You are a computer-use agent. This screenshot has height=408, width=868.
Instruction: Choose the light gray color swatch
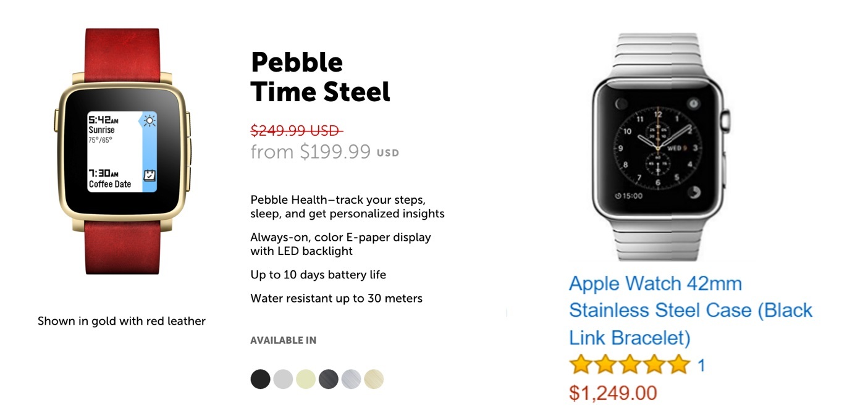(x=283, y=379)
